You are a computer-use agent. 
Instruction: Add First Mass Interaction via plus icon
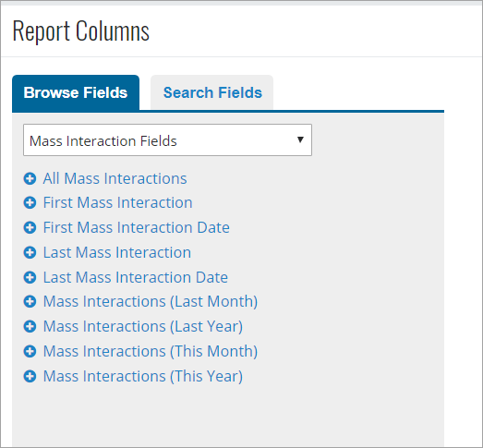(30, 202)
